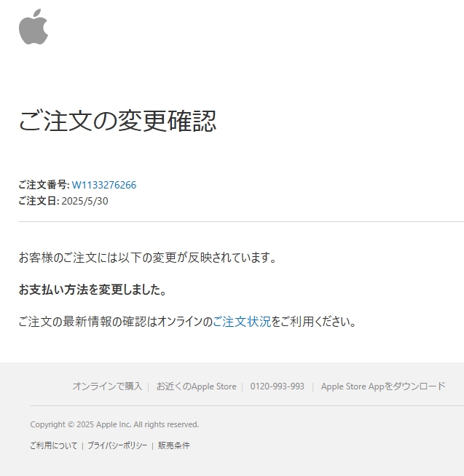The height and width of the screenshot is (476, 464).
Task: Open order number W1133276266 link
Action: (x=104, y=185)
